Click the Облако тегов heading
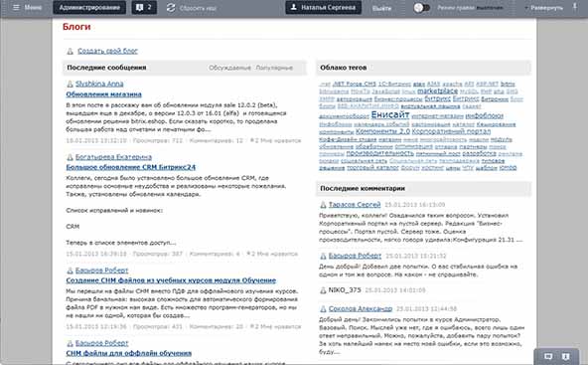The image size is (588, 365). click(x=343, y=68)
